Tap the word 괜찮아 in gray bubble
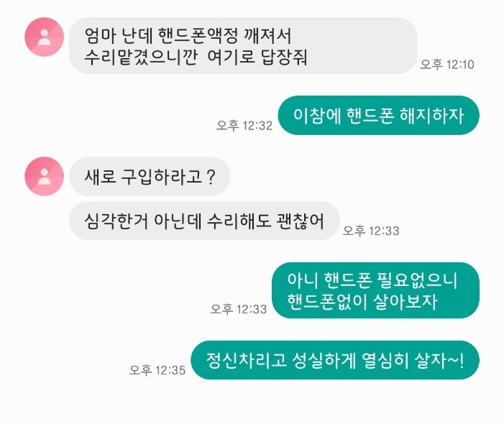 coord(300,221)
